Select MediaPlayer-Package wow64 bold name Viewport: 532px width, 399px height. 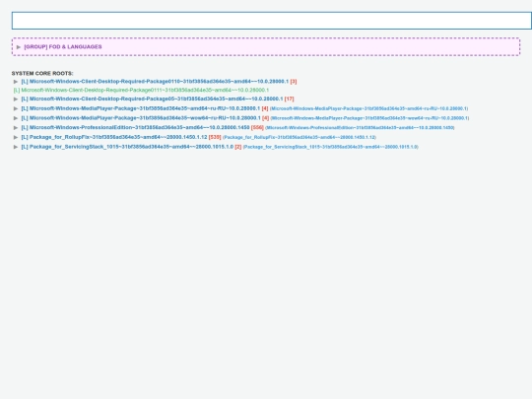click(141, 118)
